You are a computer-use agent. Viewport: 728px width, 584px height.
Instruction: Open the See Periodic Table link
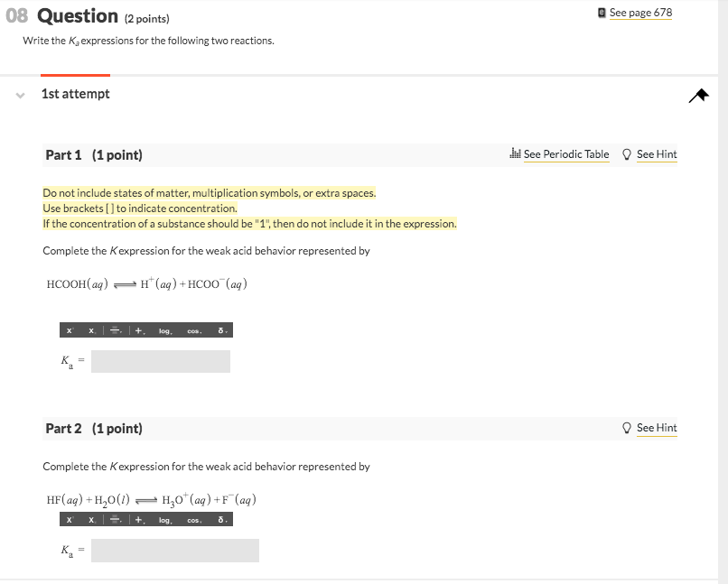pyautogui.click(x=566, y=154)
